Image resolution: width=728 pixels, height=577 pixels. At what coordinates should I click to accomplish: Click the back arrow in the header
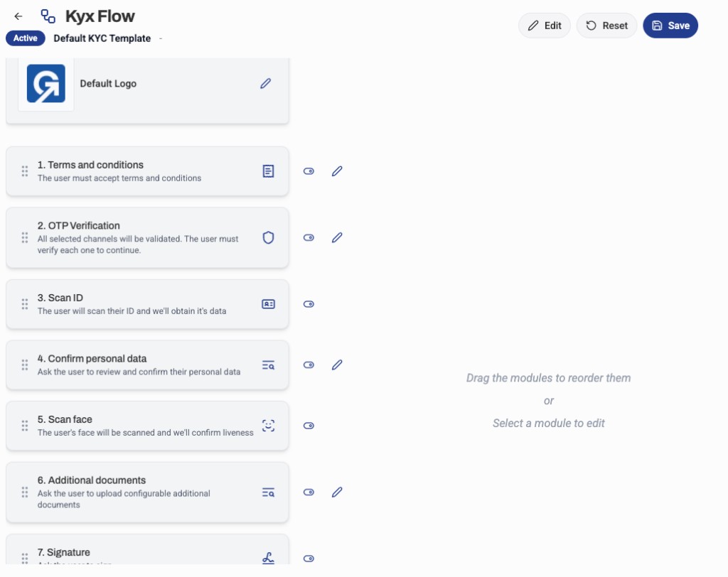[18, 16]
